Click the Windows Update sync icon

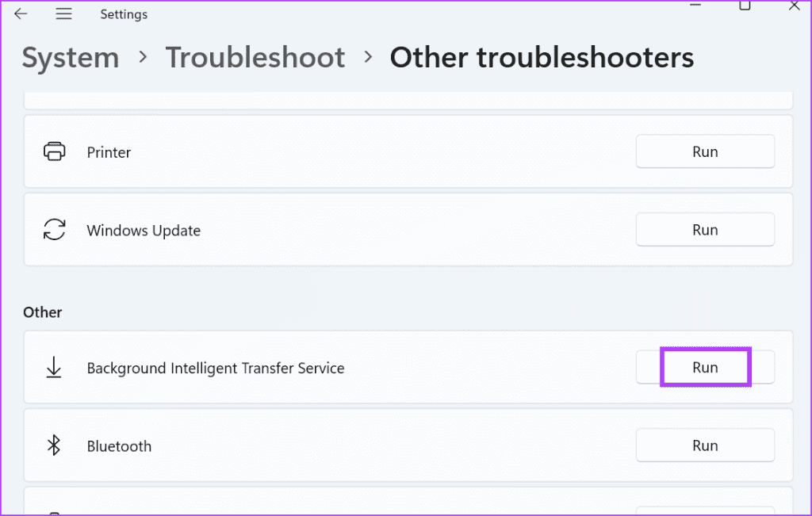click(54, 230)
